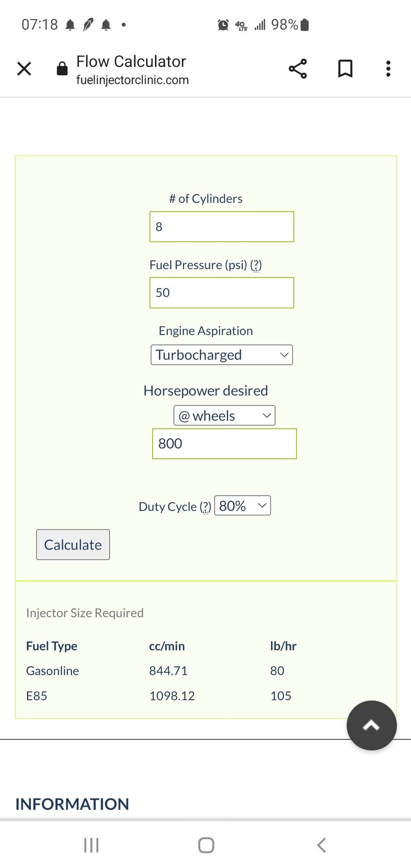Screen dimensions: 411x868
Task: Click the Calculate button
Action: [73, 545]
